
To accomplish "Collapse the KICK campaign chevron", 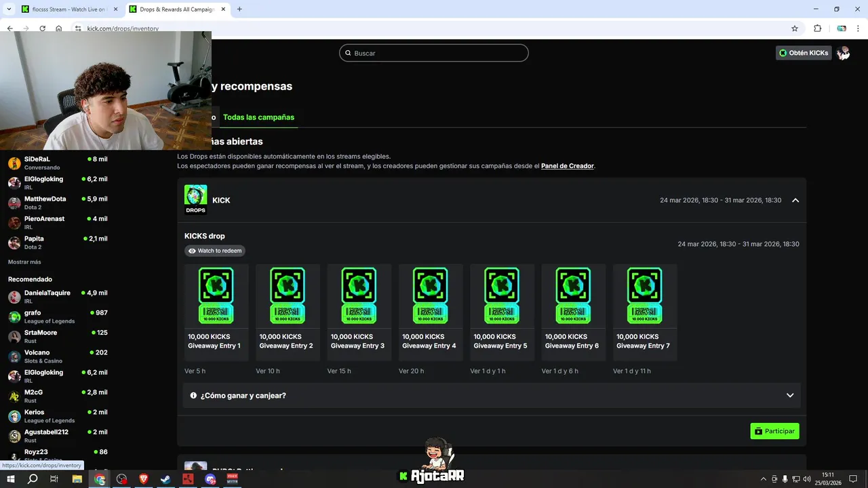I will (x=795, y=201).
